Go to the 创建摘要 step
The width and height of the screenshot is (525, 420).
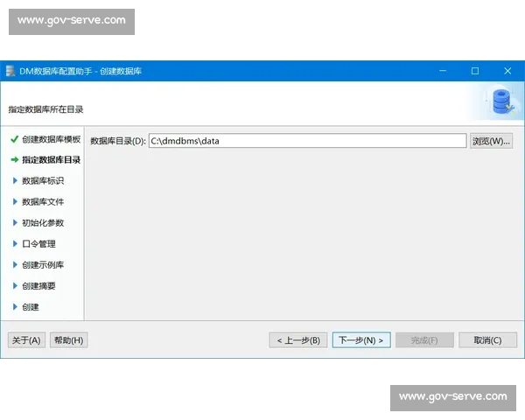pos(38,286)
